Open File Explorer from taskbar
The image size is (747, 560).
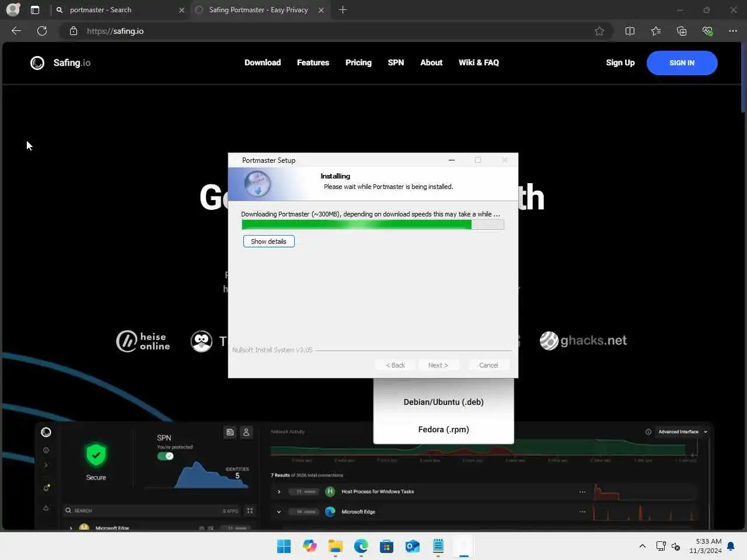pos(336,546)
